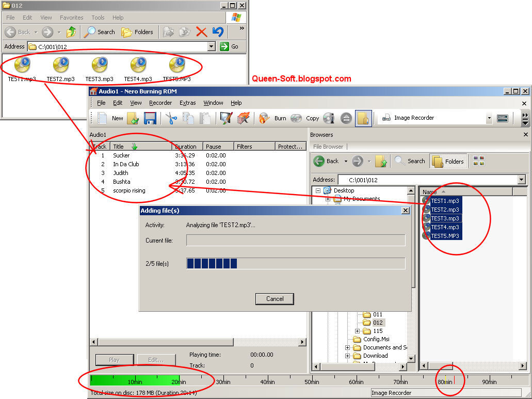Open the Image Recorder dropdown
The image size is (532, 399).
pos(489,118)
